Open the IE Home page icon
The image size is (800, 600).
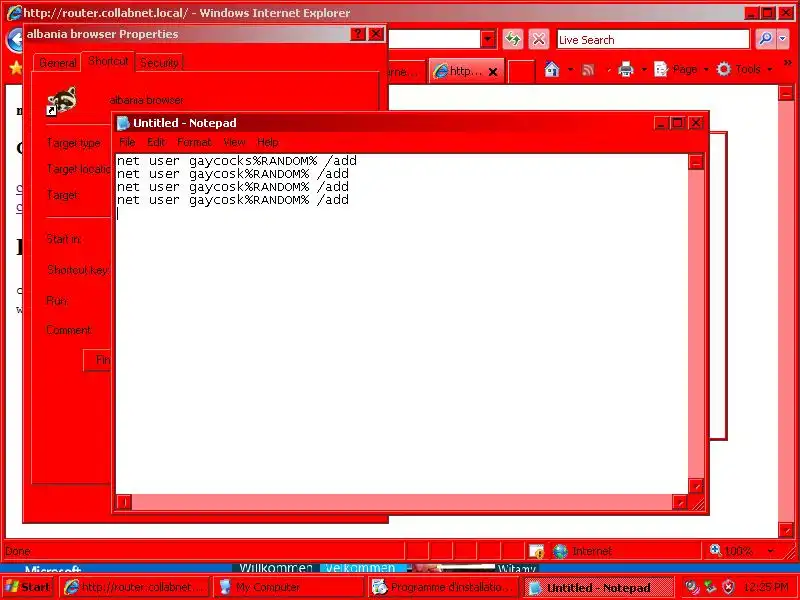(552, 69)
